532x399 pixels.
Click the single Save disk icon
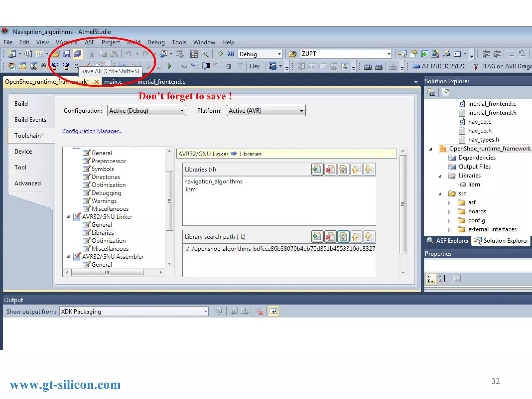[67, 54]
